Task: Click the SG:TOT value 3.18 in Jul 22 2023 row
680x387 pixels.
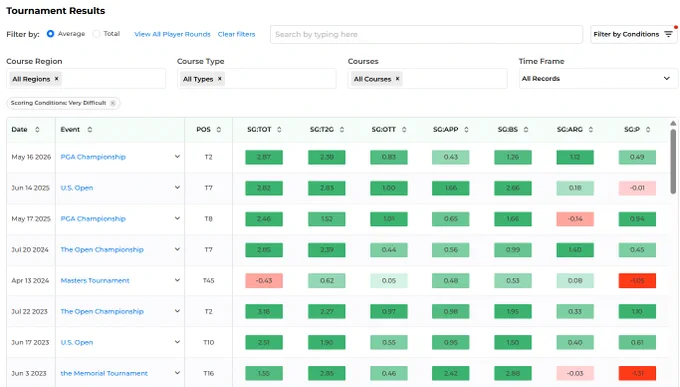Action: point(264,312)
